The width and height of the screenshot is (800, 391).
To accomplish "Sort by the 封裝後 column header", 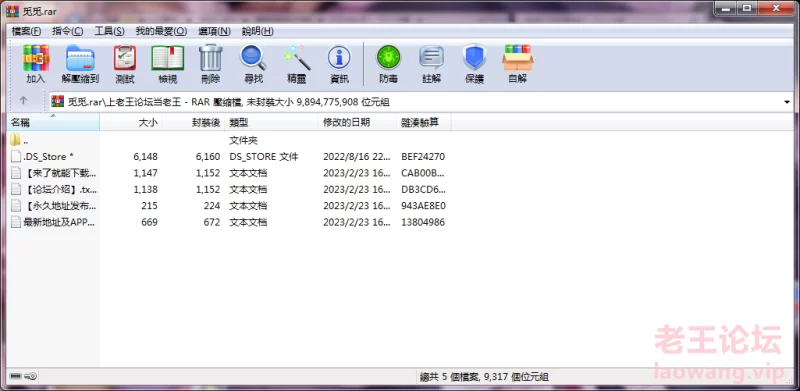I will [193, 123].
